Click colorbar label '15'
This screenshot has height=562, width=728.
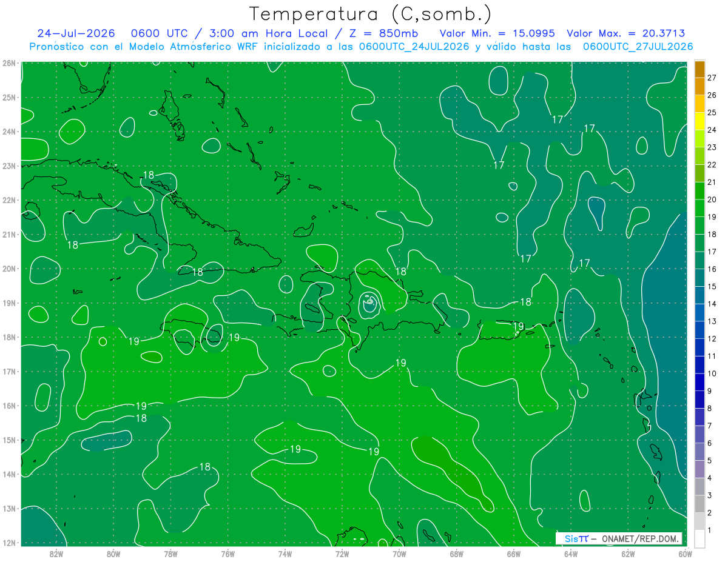(712, 286)
